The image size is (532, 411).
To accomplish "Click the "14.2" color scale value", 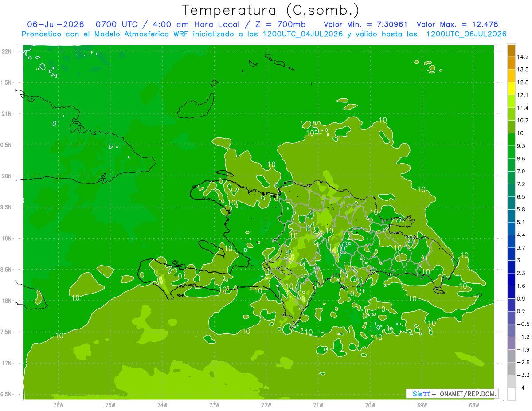I will pos(523,57).
